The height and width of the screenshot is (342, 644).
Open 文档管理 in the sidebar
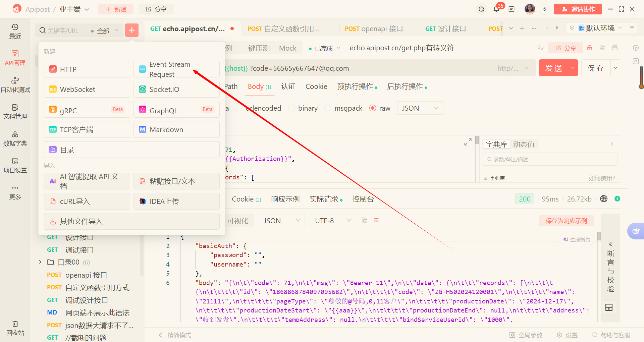point(15,112)
